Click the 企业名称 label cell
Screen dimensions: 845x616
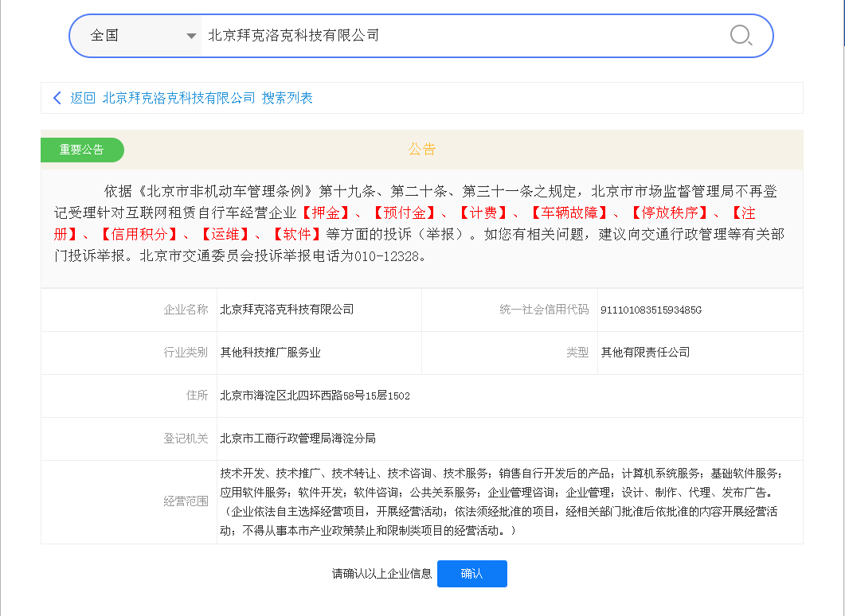pyautogui.click(x=129, y=310)
